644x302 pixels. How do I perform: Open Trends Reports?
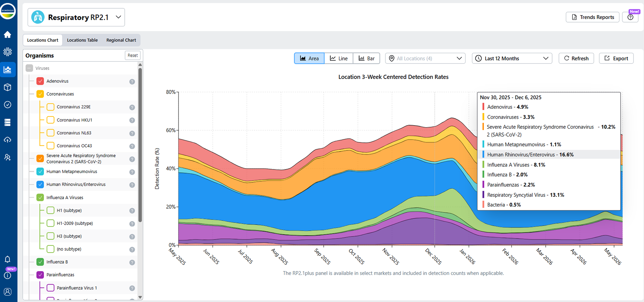click(592, 17)
